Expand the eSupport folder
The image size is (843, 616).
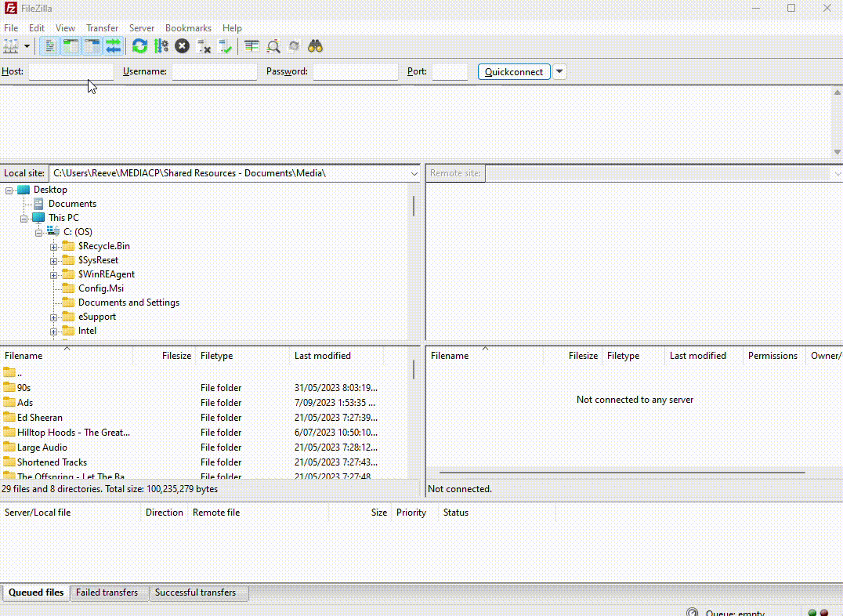54,317
